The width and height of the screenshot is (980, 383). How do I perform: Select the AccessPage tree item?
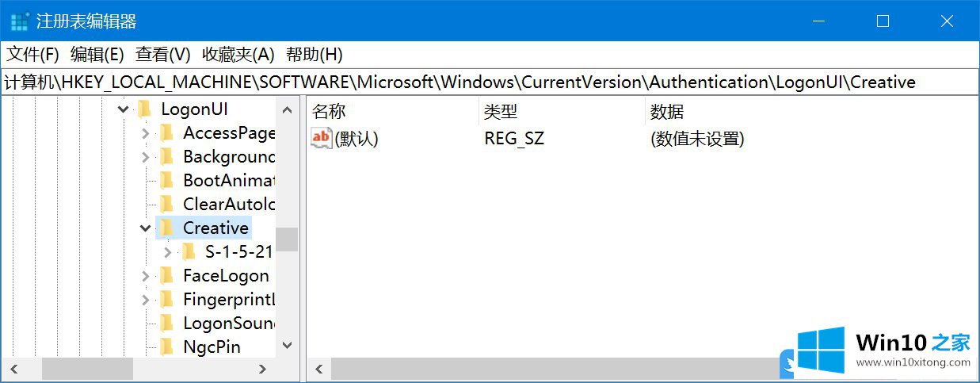(229, 132)
